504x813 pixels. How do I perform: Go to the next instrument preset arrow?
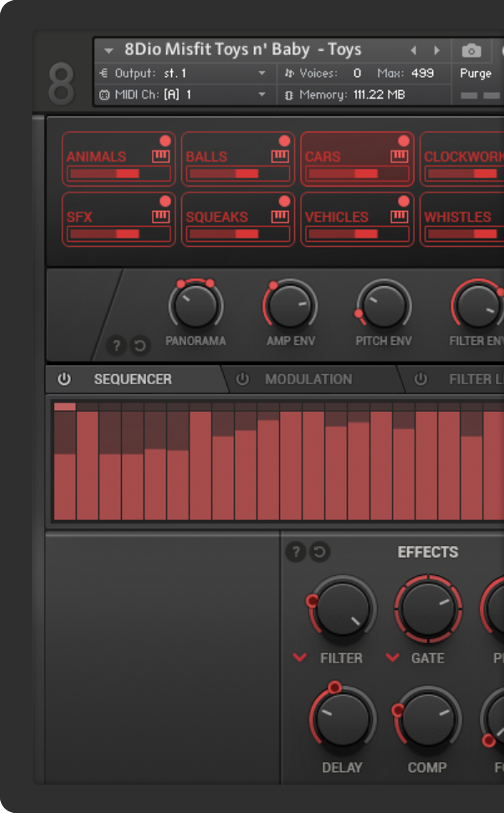[x=437, y=50]
